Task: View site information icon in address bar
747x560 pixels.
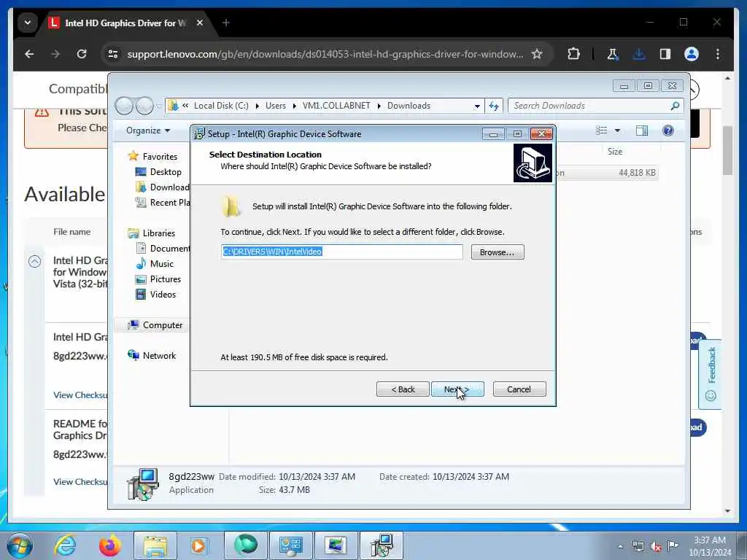Action: 113,54
